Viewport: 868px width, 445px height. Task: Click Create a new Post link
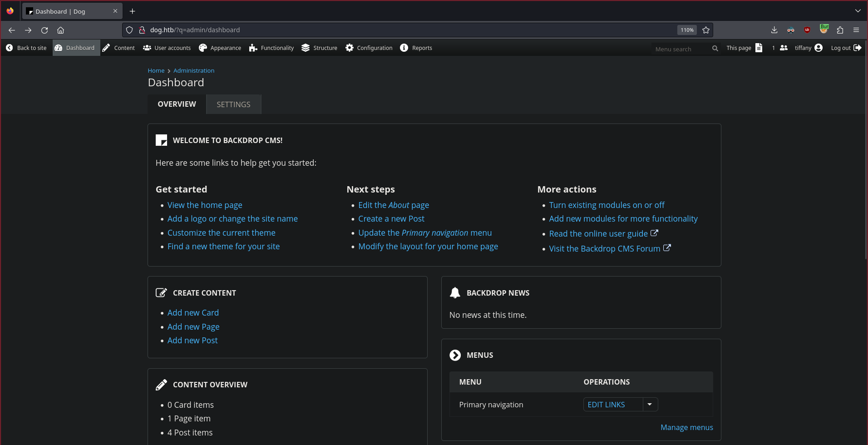391,219
